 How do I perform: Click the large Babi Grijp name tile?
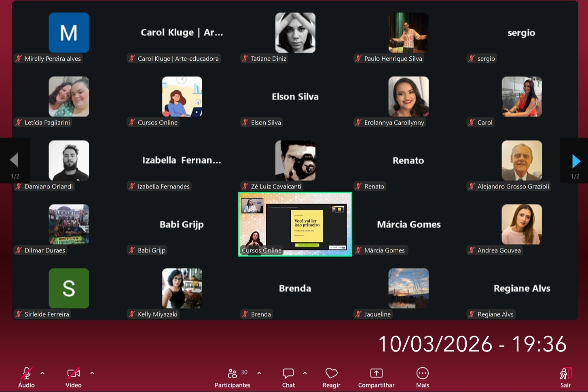[182, 225]
